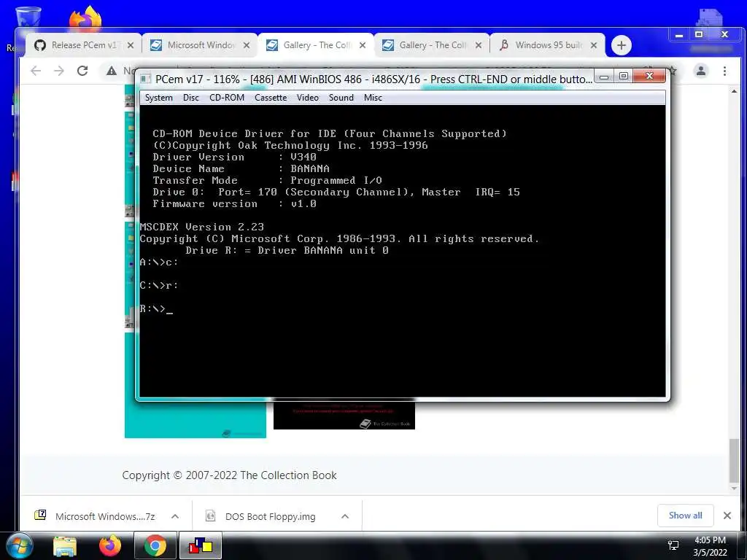
Task: Open the CD-ROM menu in PCem
Action: [227, 98]
